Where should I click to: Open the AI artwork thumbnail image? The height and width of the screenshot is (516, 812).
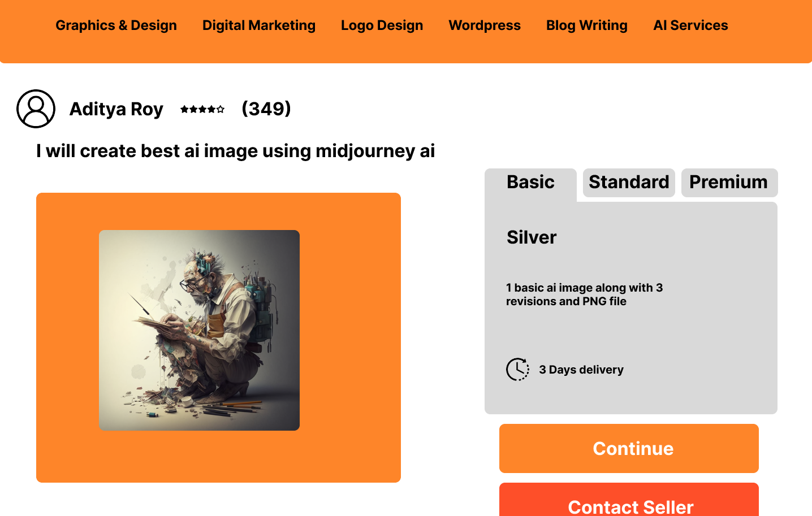tap(199, 330)
